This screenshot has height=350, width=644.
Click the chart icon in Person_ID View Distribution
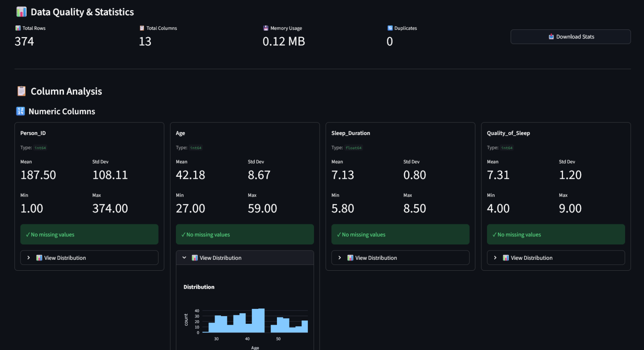click(x=39, y=258)
